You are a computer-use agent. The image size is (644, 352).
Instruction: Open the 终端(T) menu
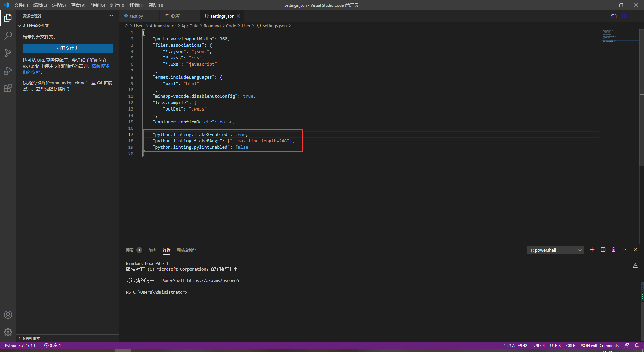136,5
